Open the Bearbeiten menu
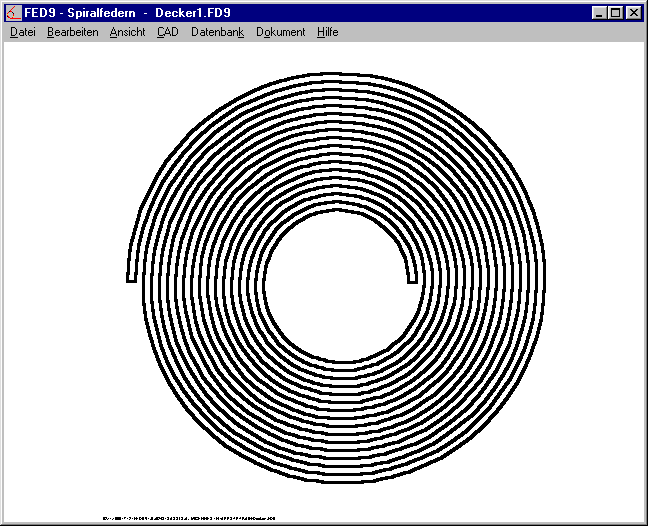 72,32
